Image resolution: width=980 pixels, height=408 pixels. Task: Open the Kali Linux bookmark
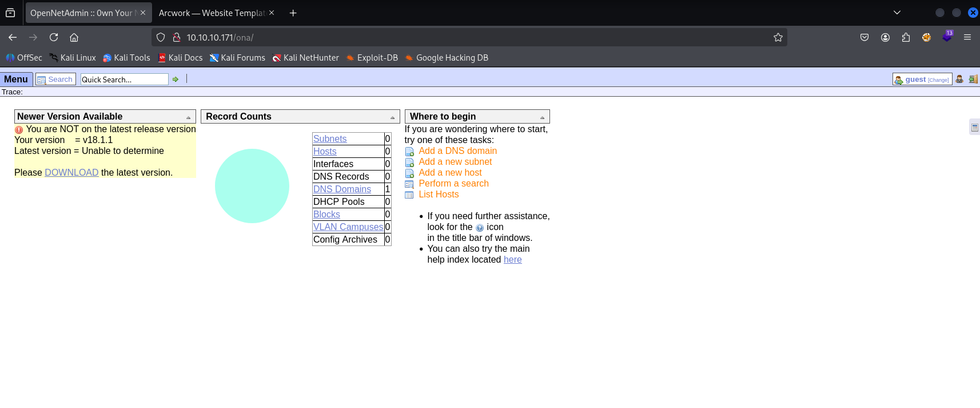[73, 58]
